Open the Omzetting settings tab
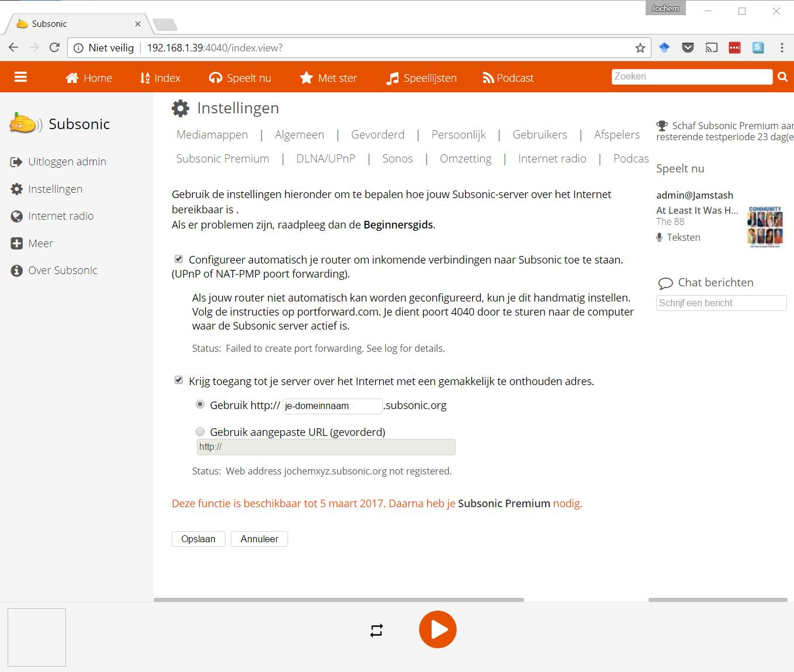 pos(466,158)
